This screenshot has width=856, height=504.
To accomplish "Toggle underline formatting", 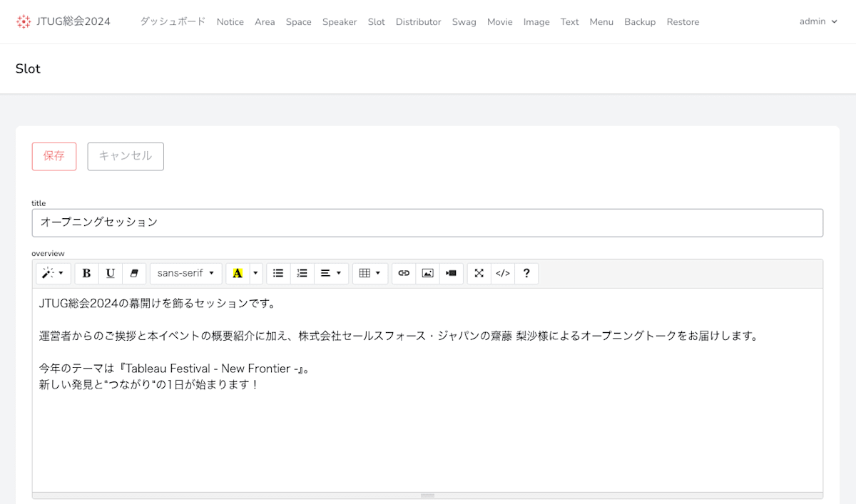I will coord(111,273).
